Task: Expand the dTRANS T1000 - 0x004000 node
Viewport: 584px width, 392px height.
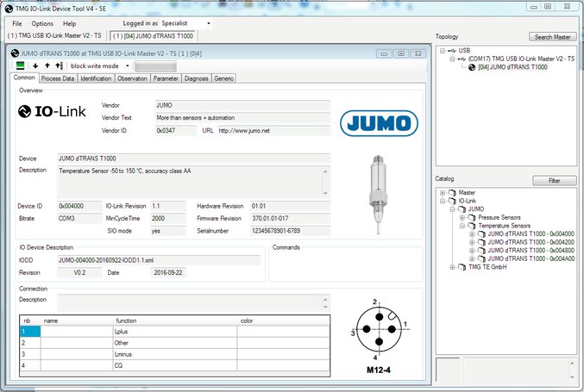Action: point(472,234)
